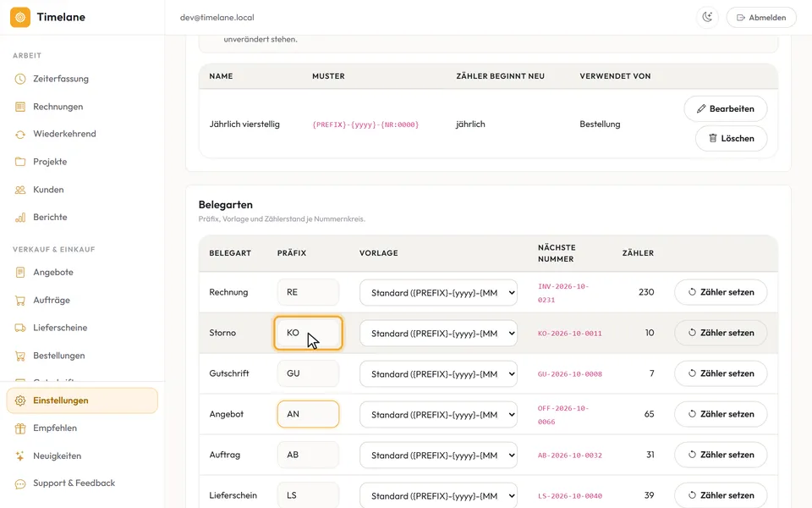Screen dimensions: 812x508
Task: Open Vorlage dropdown for Rechnung
Action: click(x=439, y=293)
